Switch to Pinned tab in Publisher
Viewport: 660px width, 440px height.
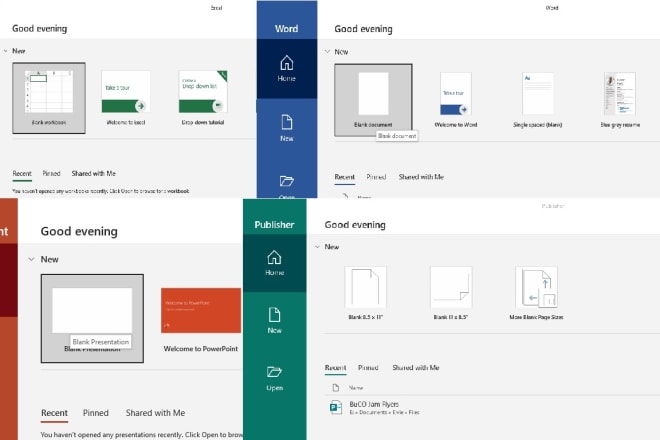tap(368, 368)
